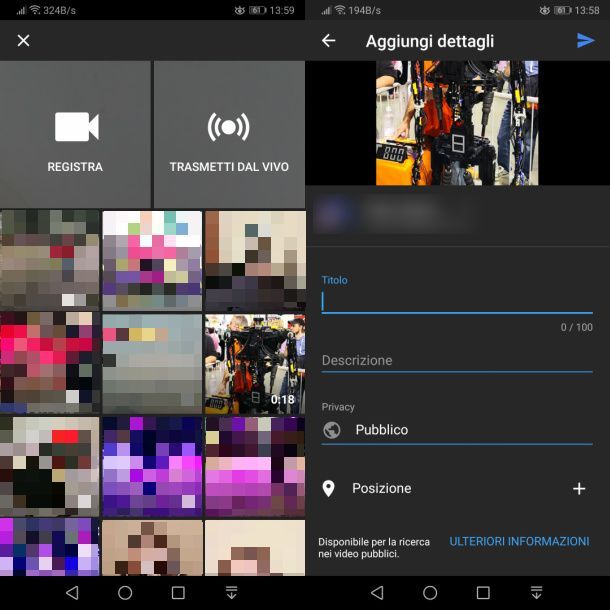Viewport: 610px width, 610px height.
Task: Open the Privacy Pubblico dropdown
Action: click(x=457, y=430)
